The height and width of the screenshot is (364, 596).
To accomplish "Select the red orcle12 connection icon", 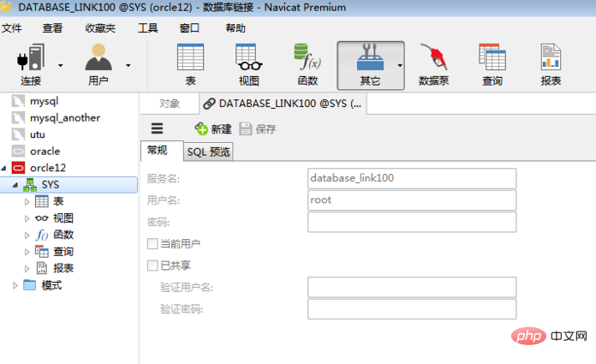I will click(18, 168).
